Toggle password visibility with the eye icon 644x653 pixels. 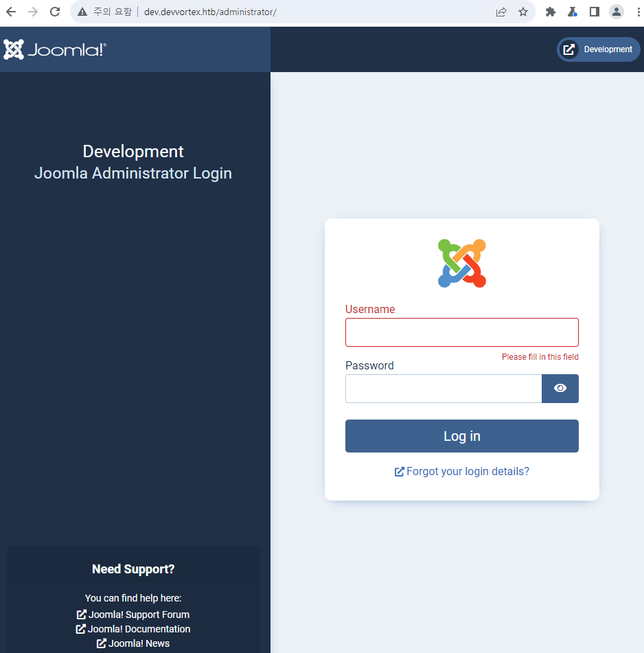pos(560,389)
